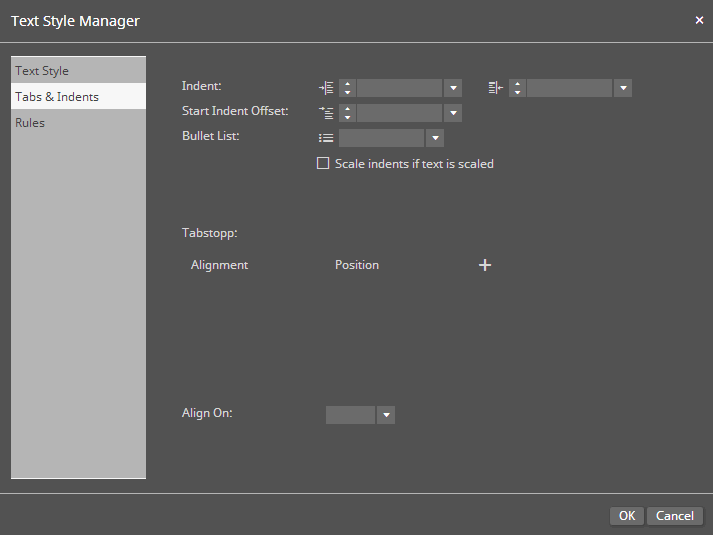
Task: Enable Scale indents if text is scaled
Action: coord(323,163)
